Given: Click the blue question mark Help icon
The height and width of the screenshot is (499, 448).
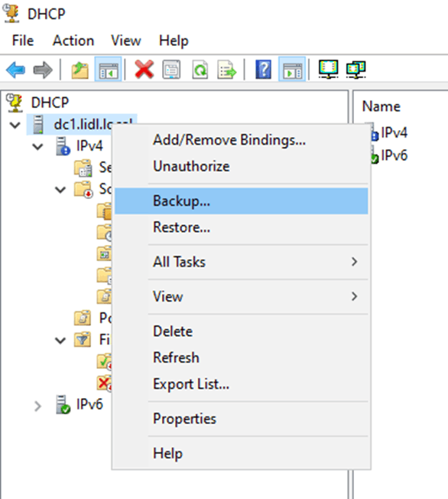Looking at the screenshot, I should pos(263,70).
